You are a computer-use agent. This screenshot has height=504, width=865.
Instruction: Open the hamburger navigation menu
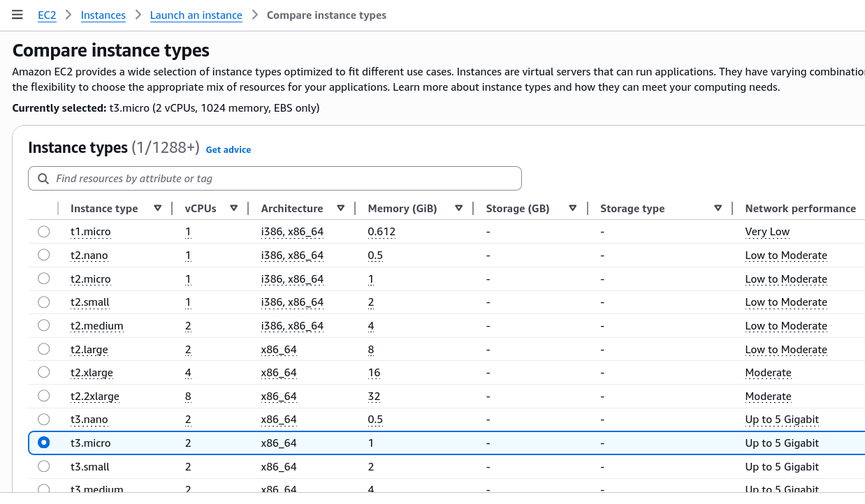(x=17, y=15)
